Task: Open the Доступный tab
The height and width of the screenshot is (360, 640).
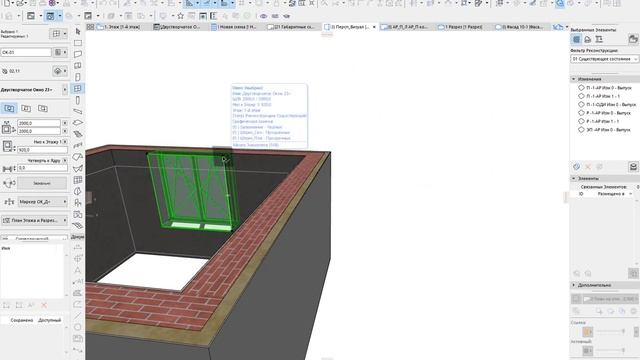Action: point(49,320)
